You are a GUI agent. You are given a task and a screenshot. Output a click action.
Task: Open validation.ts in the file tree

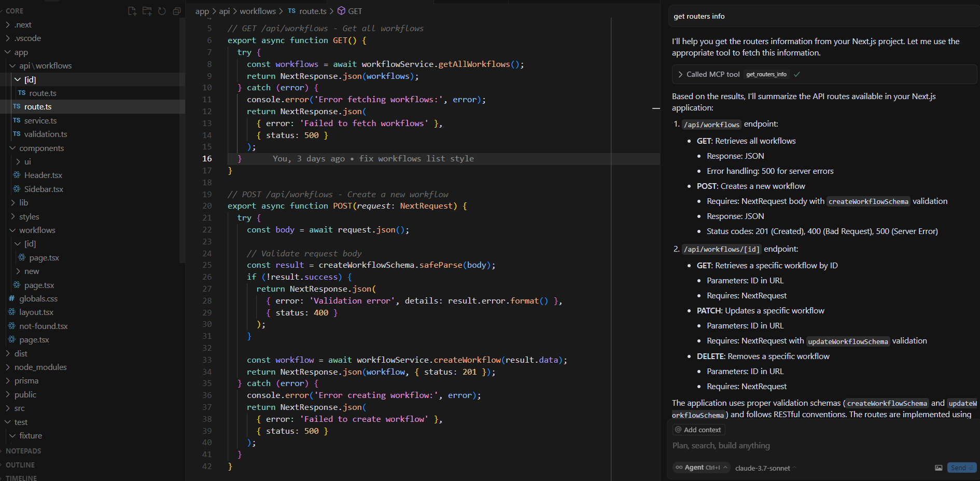click(x=46, y=134)
